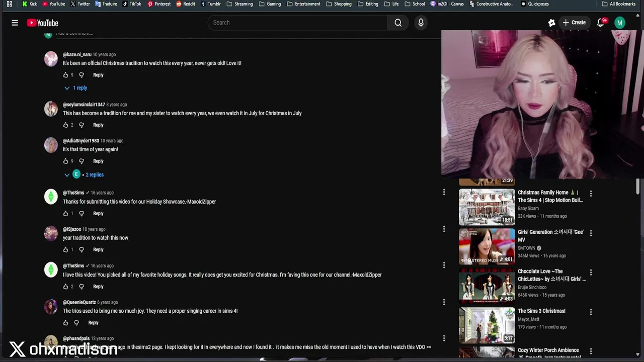
Task: Open the inZOI - Canvas bookmark
Action: click(447, 4)
